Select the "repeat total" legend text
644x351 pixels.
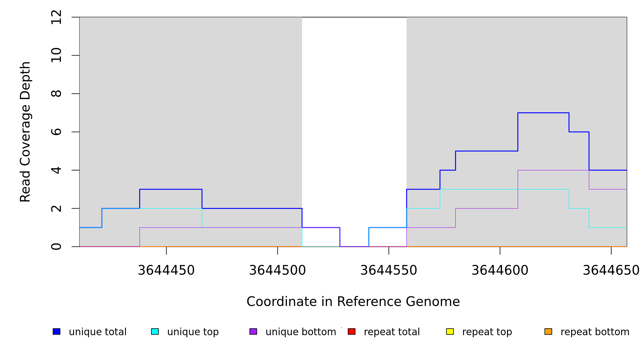pyautogui.click(x=392, y=332)
